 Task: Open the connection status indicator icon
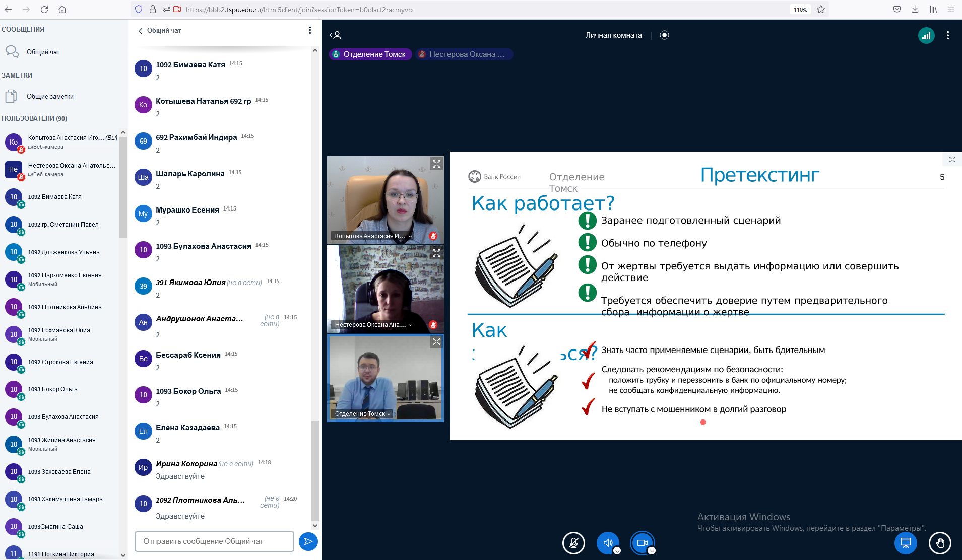pos(926,35)
